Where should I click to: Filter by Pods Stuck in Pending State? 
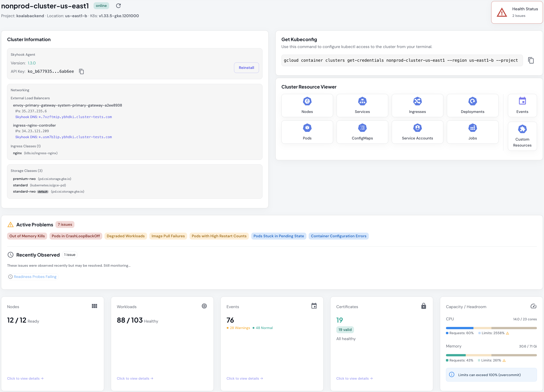pos(278,236)
